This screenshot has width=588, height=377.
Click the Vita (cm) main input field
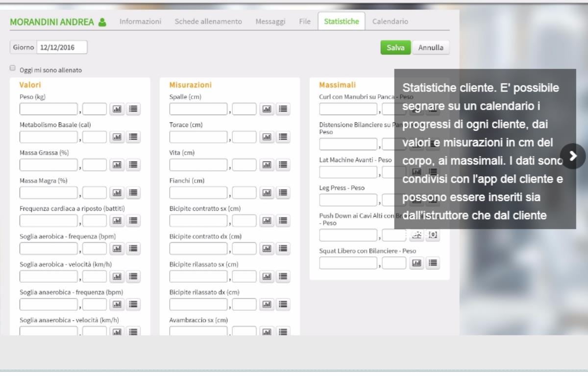coord(198,165)
